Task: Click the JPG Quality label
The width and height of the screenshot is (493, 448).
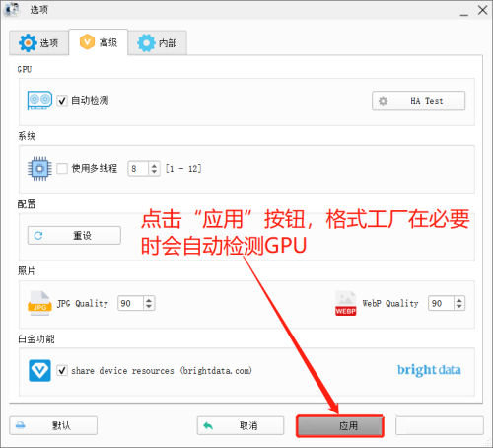Action: pos(83,303)
